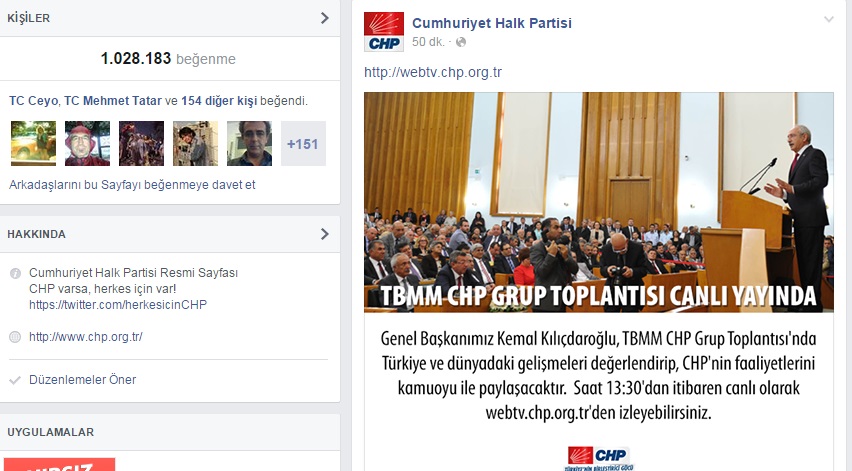852x471 pixels.
Task: Click Arkadaşlarını bu Sayfayı beğenmeye davet et
Action: (132, 185)
